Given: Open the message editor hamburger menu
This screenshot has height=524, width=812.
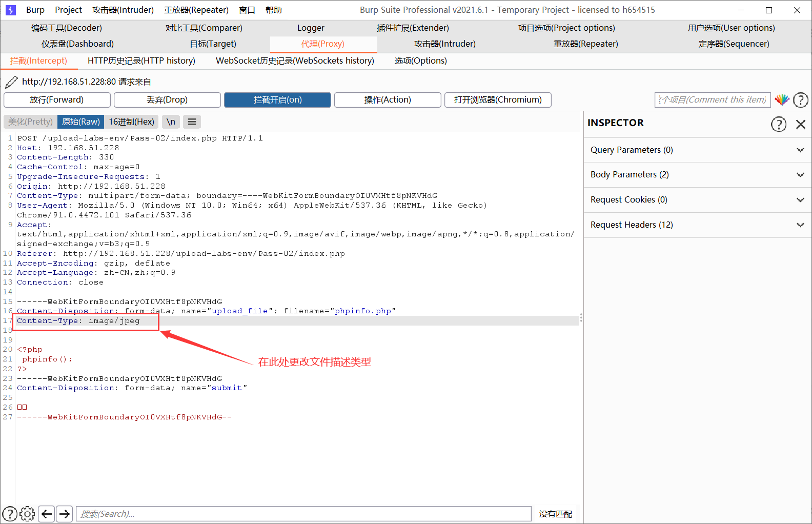Looking at the screenshot, I should [x=192, y=122].
